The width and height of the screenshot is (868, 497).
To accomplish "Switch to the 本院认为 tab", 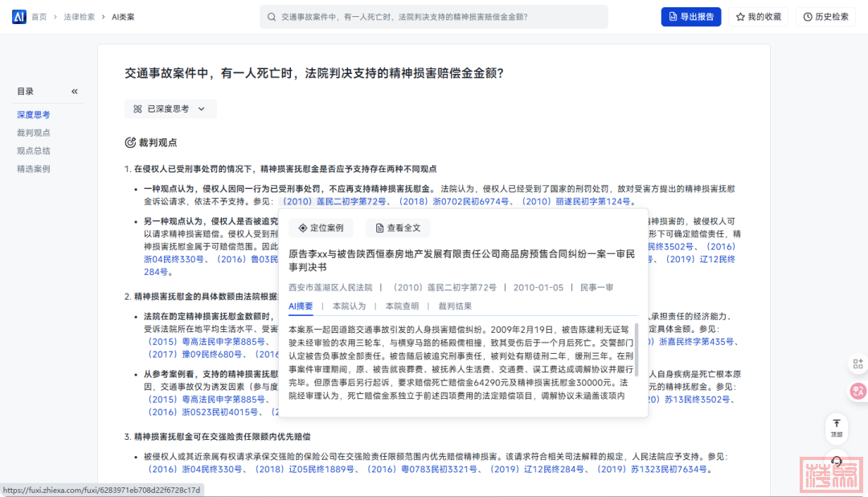I will pyautogui.click(x=349, y=306).
